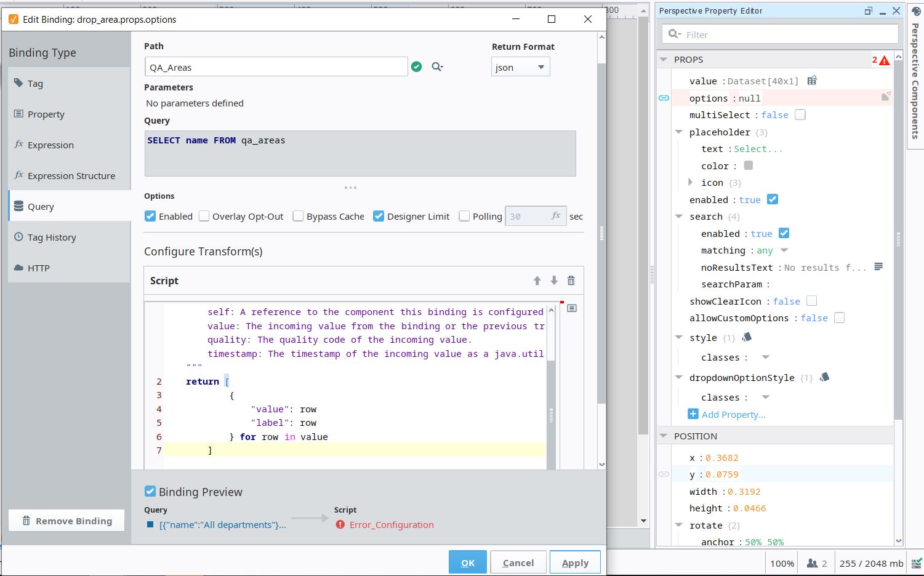924x576 pixels.
Task: Click the link icon beside y position
Action: 664,474
